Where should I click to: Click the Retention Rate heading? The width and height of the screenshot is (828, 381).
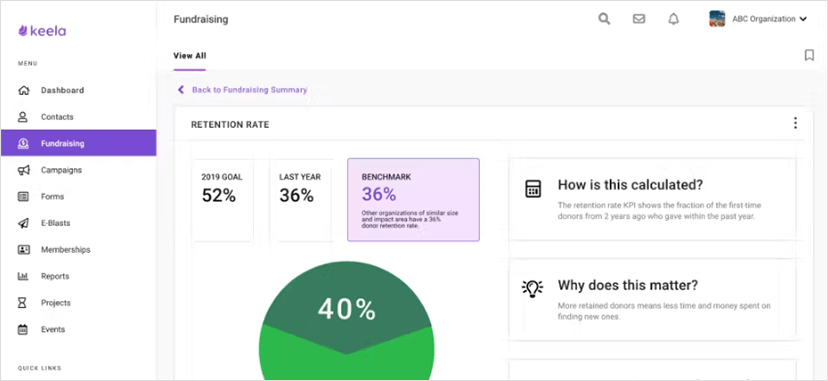(x=230, y=125)
